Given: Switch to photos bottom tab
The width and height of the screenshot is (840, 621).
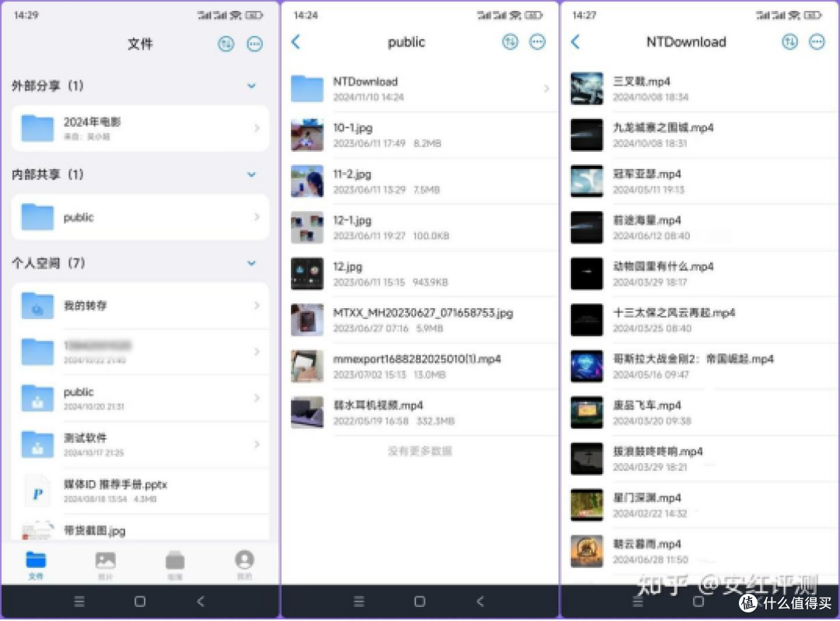Looking at the screenshot, I should pos(106,565).
